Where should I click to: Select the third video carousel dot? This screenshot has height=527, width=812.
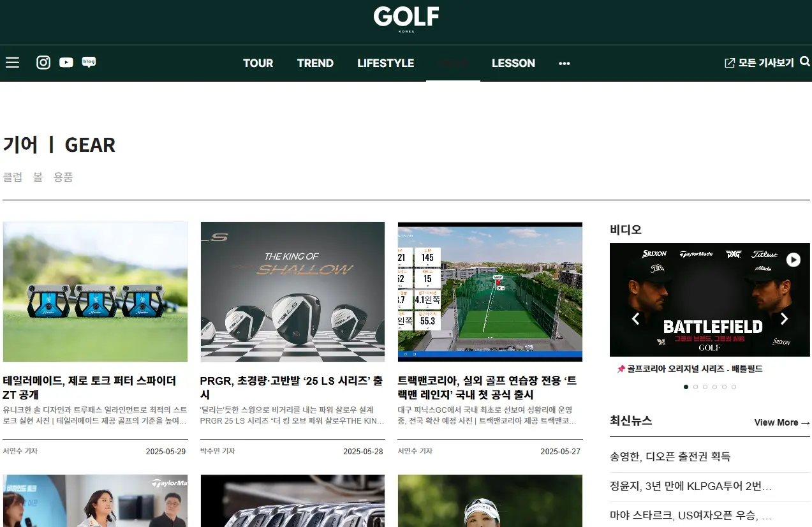coord(705,387)
